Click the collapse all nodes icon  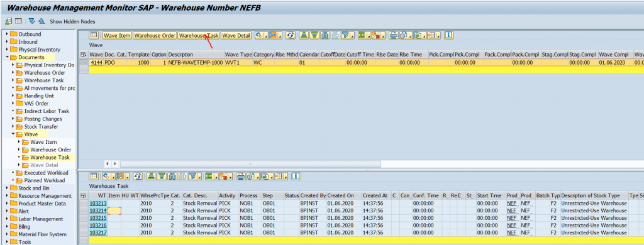click(x=42, y=21)
